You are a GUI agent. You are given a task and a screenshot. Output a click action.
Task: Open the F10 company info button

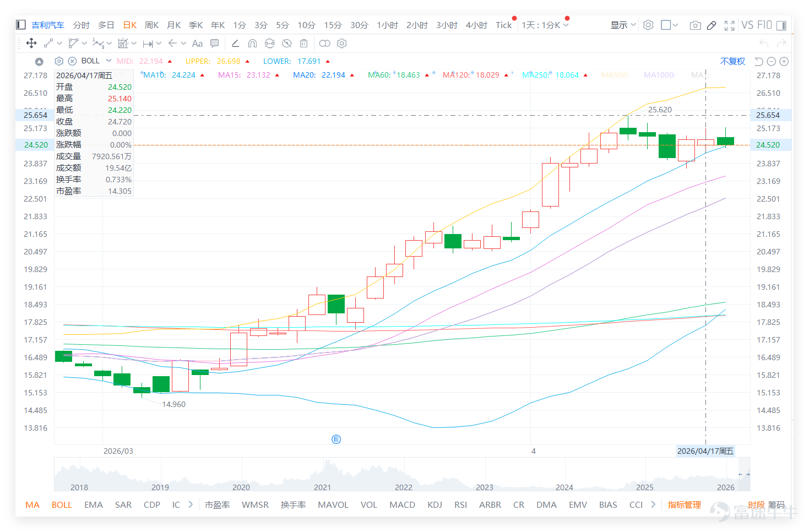tap(764, 25)
